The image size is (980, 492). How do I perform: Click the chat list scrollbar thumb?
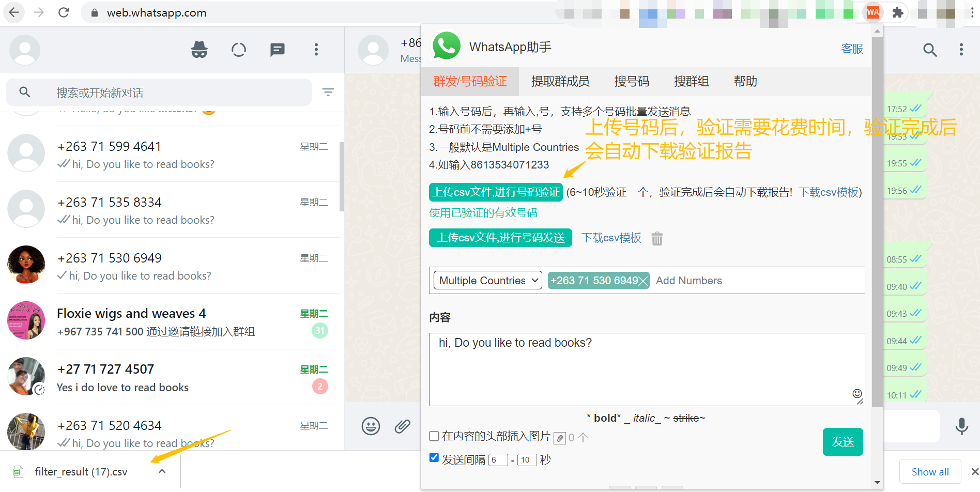342,177
